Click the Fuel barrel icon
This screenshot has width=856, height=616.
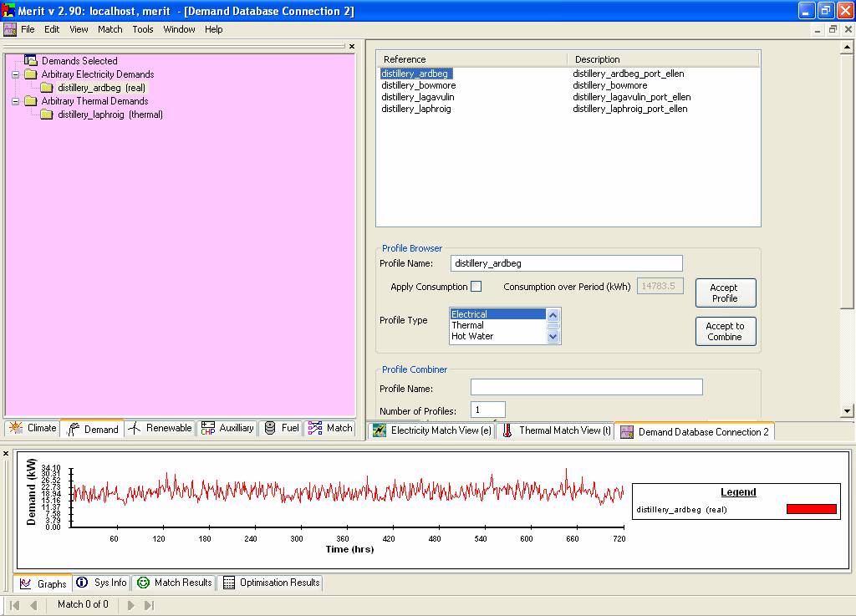(270, 428)
